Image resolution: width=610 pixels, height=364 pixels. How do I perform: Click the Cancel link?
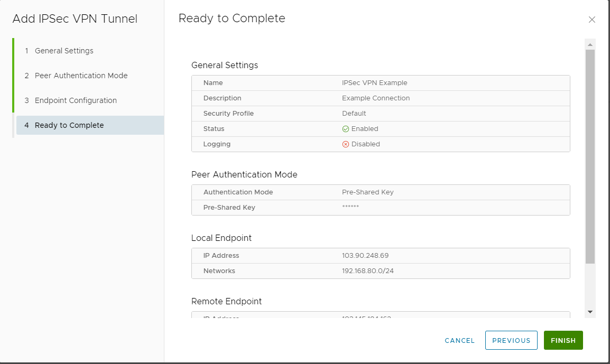[459, 340]
